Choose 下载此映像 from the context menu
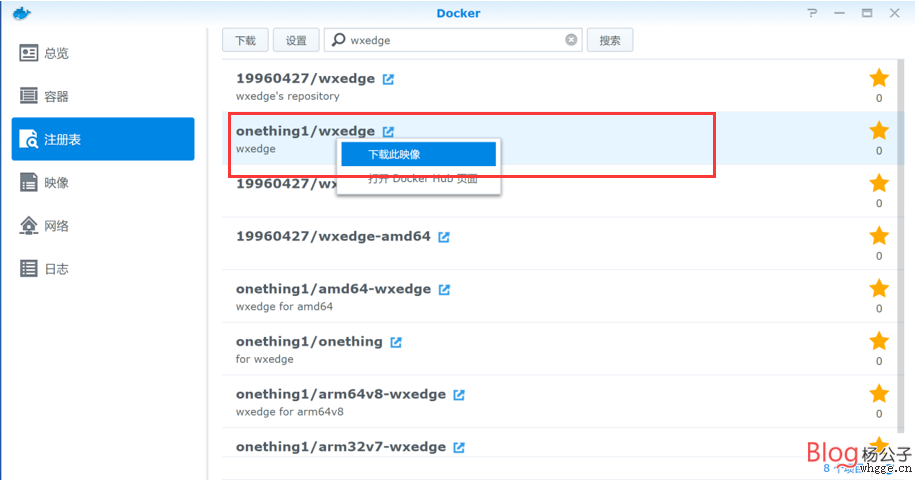This screenshot has height=480, width=920. click(x=418, y=154)
